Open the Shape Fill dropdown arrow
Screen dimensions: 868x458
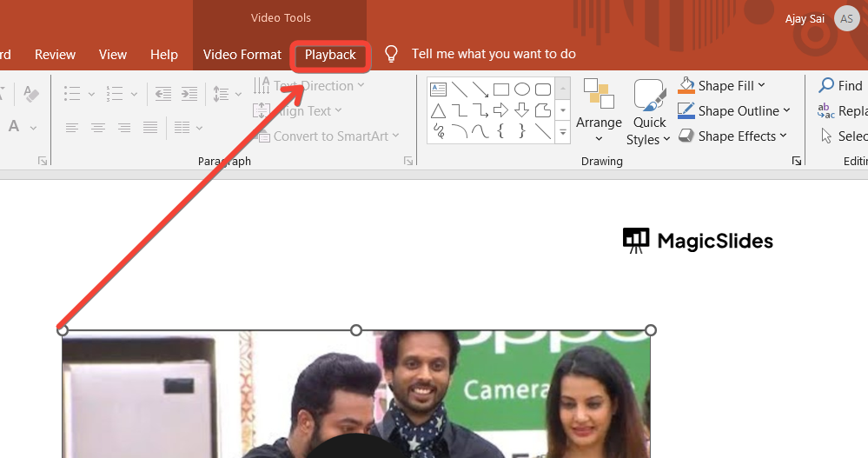[761, 85]
